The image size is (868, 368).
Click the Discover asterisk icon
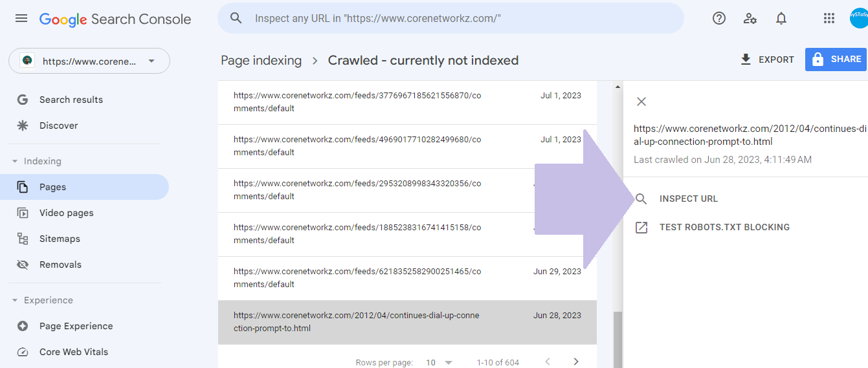pos(23,125)
